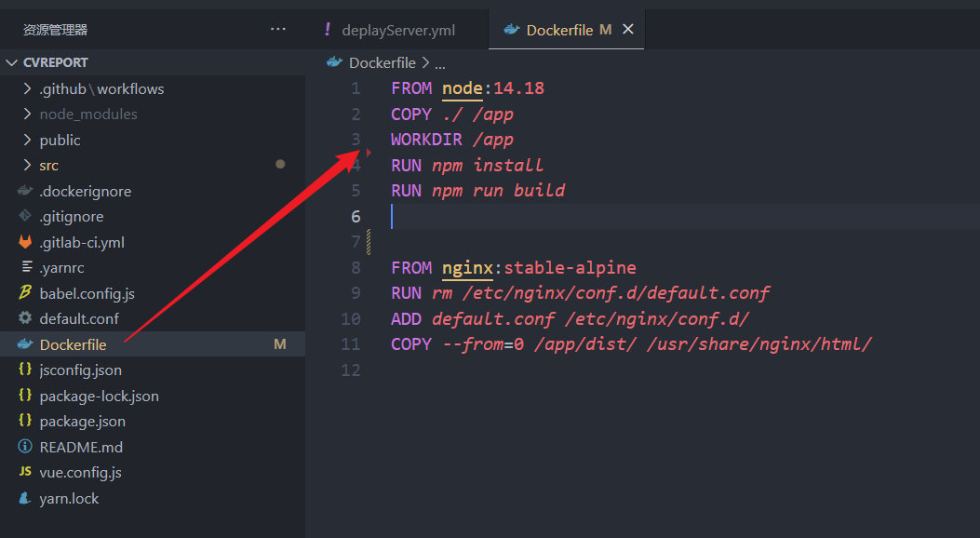Select the braces icon beside jsconfig.json
Screen dimensions: 980x538
click(x=26, y=370)
